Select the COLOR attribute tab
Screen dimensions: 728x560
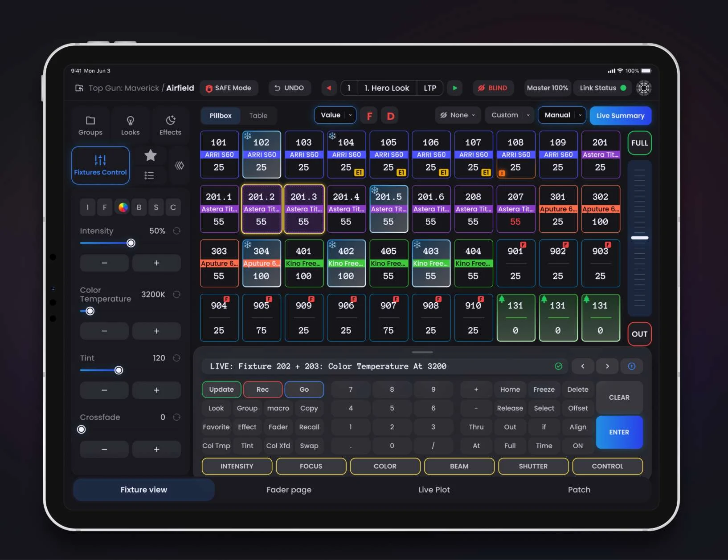(x=385, y=467)
